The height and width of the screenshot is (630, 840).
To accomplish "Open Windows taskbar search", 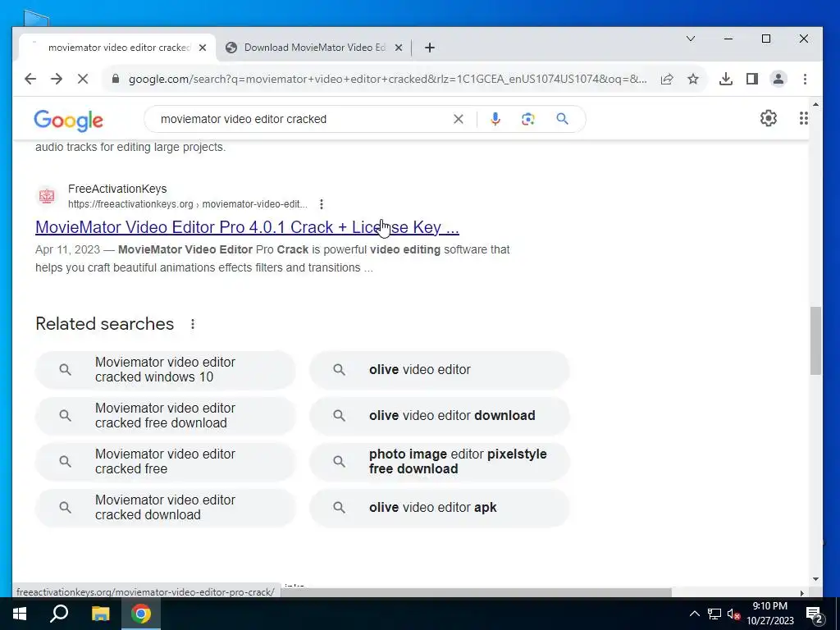I will (59, 614).
